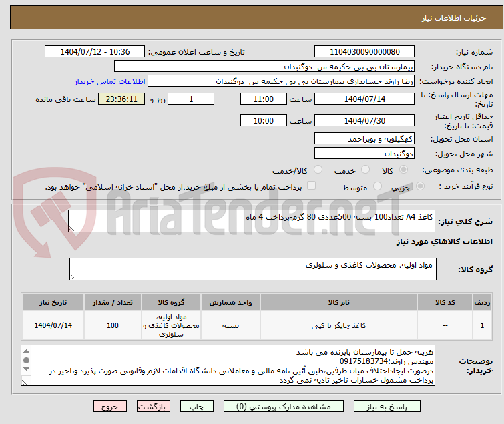This screenshot has width=504, height=424.
Task: Click the heading اطلاعات کالاهای مورد نیاز
Action: point(444,242)
